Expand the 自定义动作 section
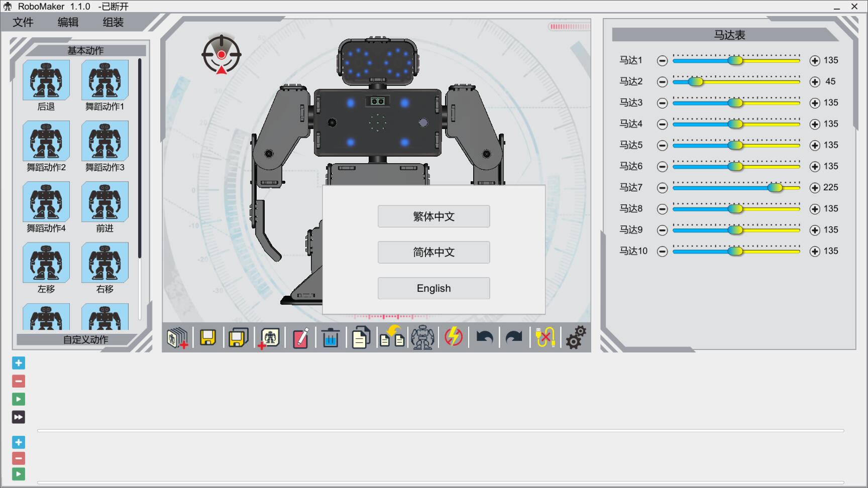868x488 pixels. point(85,339)
